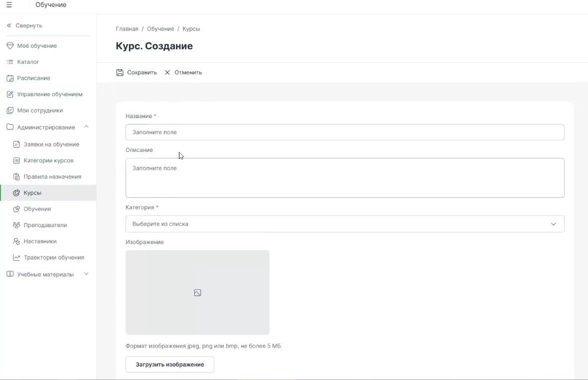Click the Загрузить изображение button
588x380 pixels.
[x=169, y=365]
